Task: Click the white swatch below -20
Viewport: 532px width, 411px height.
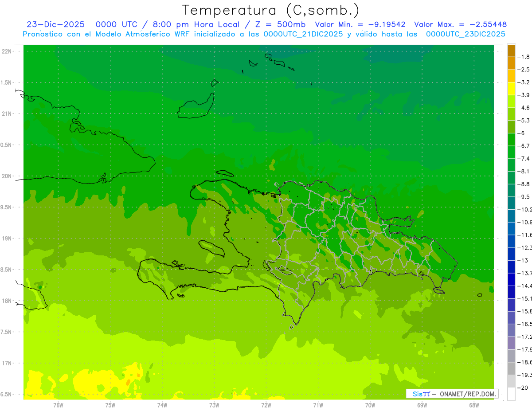Action: (x=511, y=394)
